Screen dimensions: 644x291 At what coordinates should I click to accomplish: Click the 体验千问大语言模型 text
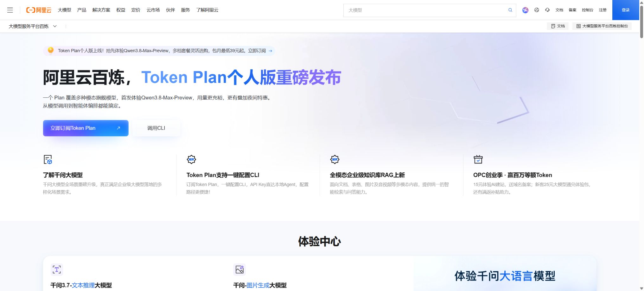(x=505, y=276)
